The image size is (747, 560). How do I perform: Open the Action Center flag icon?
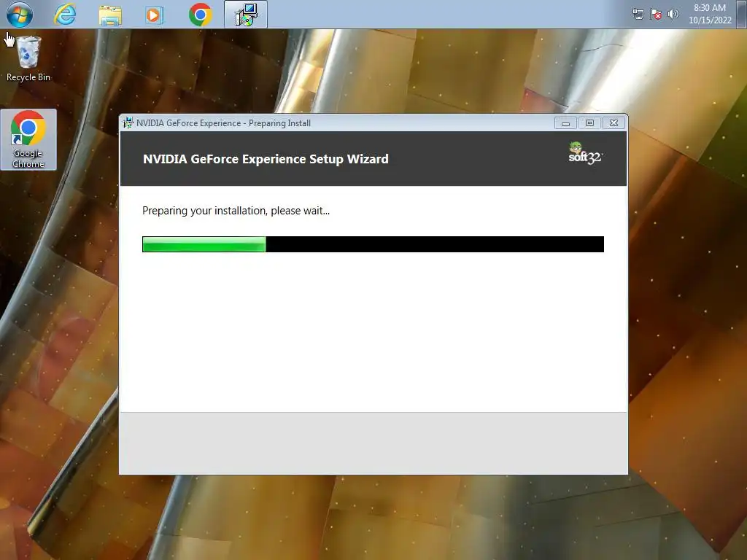pos(656,14)
